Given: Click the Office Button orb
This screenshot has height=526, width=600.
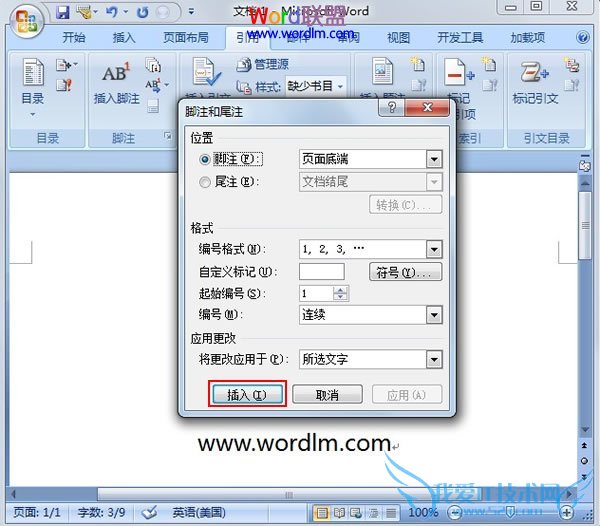Looking at the screenshot, I should coord(26,20).
